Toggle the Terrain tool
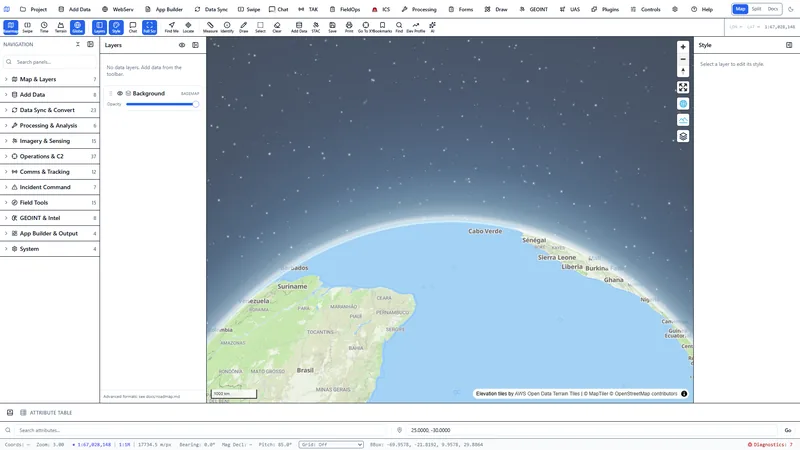The image size is (800, 450). click(x=61, y=27)
